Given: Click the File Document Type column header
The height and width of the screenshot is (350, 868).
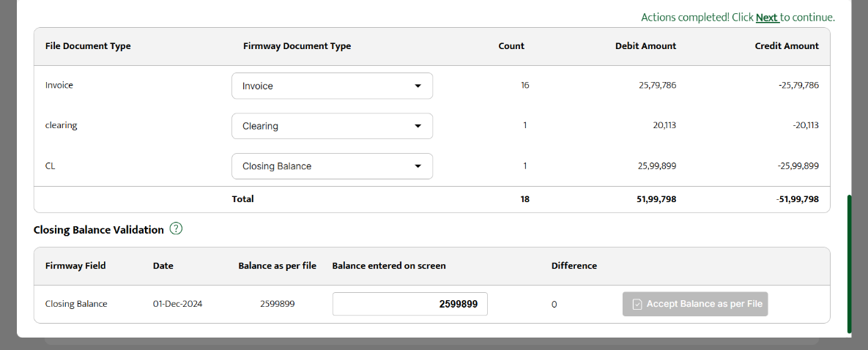Looking at the screenshot, I should tap(88, 46).
